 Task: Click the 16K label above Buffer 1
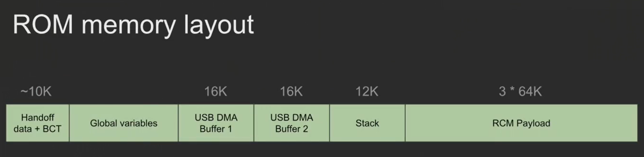tap(215, 92)
